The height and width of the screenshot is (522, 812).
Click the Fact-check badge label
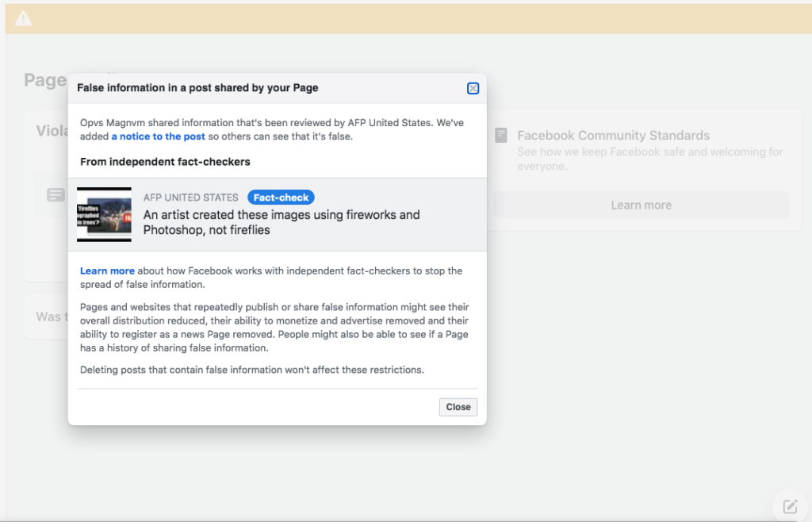[x=281, y=198]
